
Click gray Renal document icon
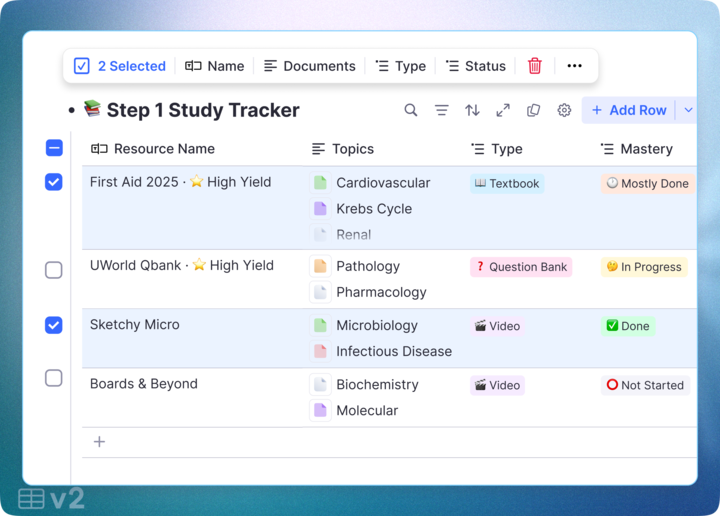pos(320,234)
